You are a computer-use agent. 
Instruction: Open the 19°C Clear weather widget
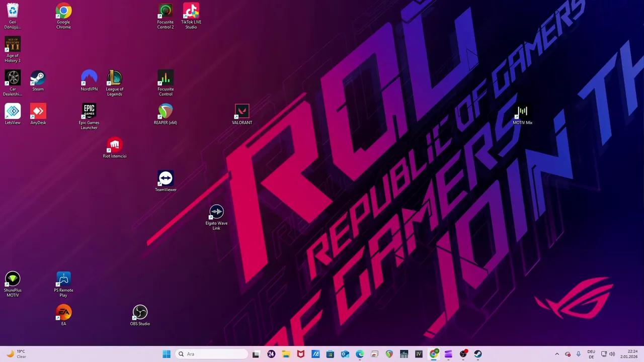pos(16,354)
